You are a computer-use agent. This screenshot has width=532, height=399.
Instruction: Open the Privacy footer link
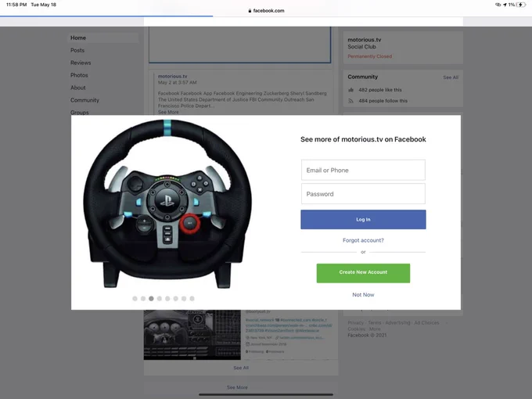point(355,322)
